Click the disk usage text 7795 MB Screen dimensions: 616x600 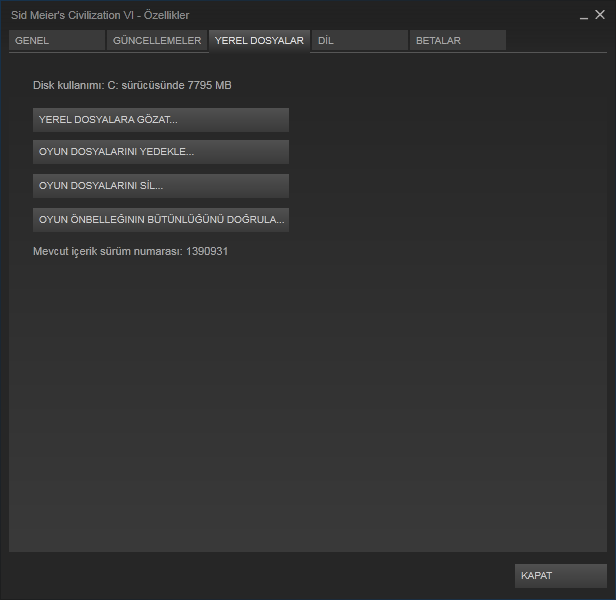[x=209, y=85]
